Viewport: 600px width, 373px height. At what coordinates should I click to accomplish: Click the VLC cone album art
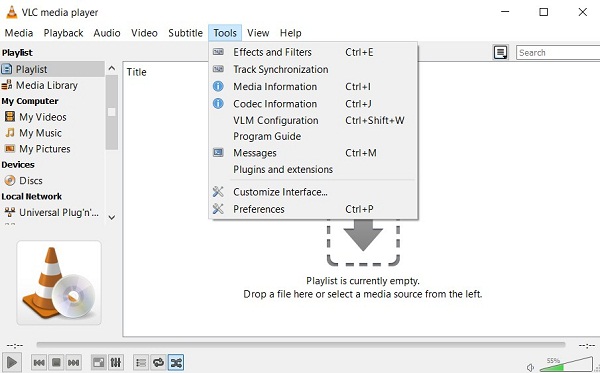pos(59,282)
